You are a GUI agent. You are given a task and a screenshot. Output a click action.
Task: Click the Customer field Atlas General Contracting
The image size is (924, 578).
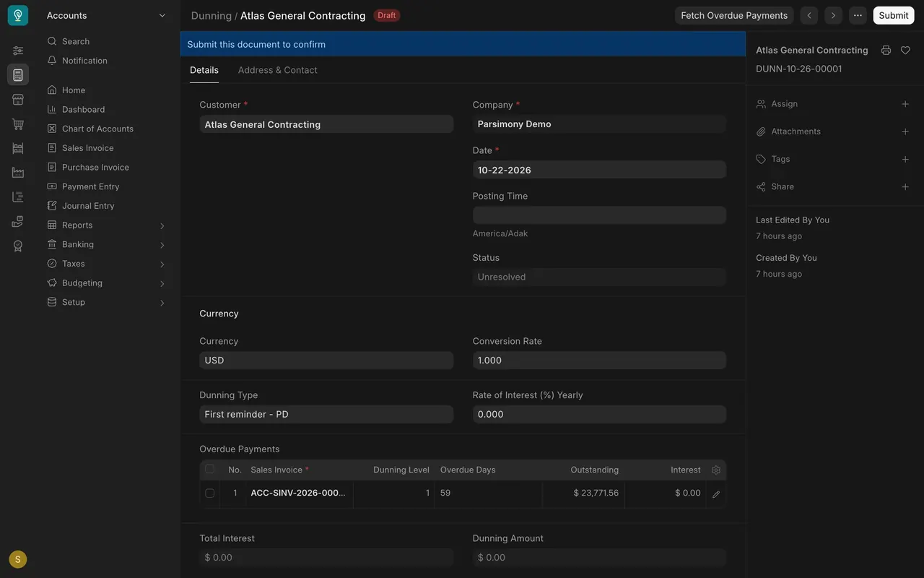pos(326,124)
